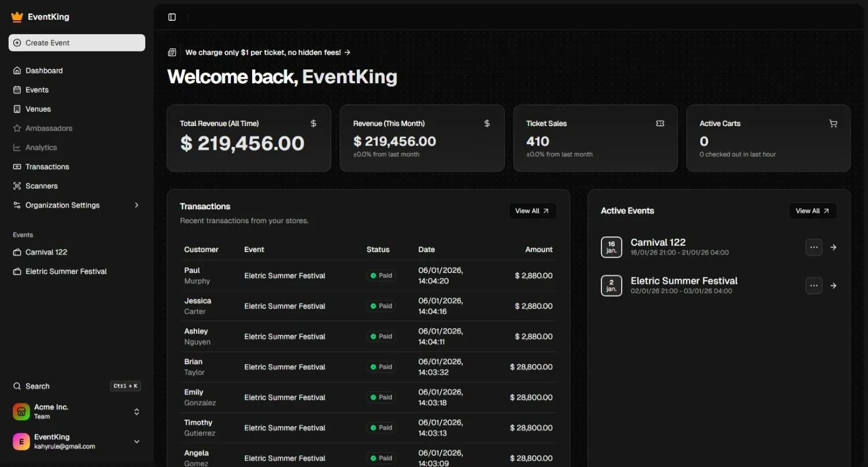This screenshot has width=868, height=467.
Task: Open Eletric Summer Festival three-dot menu
Action: (814, 286)
